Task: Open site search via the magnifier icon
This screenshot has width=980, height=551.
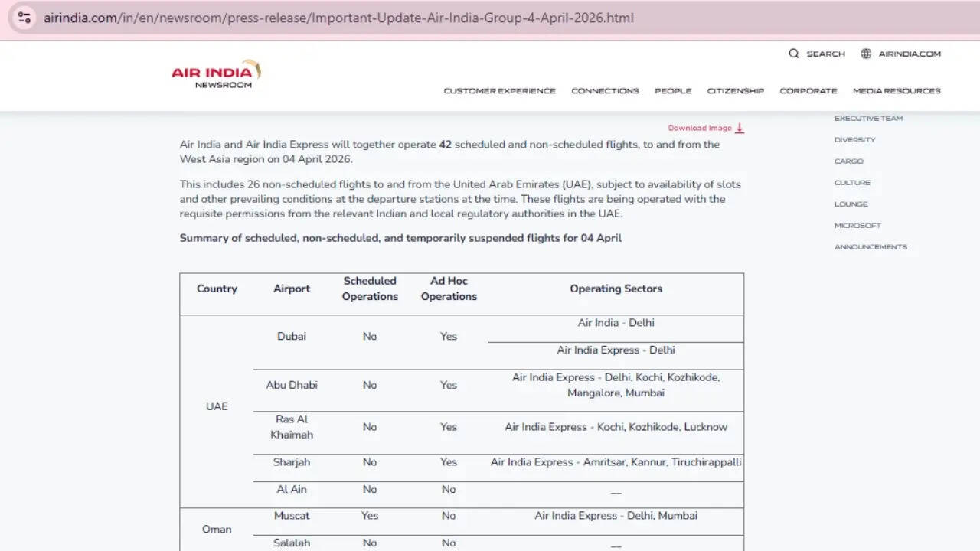Action: coord(794,54)
